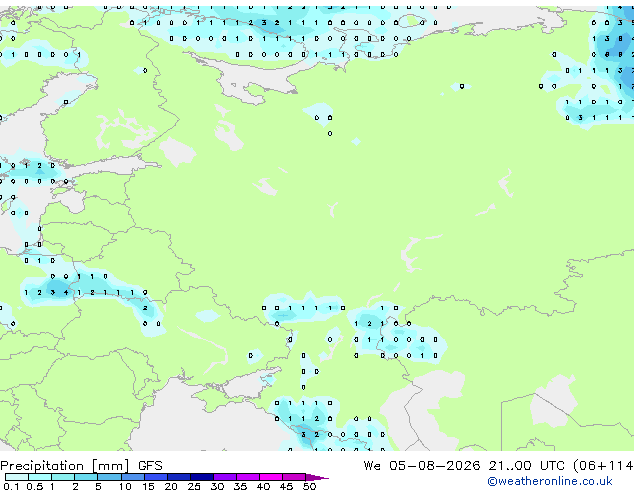This screenshot has width=634, height=490.
Task: Click the 'GFS' model label
Action: [x=150, y=466]
